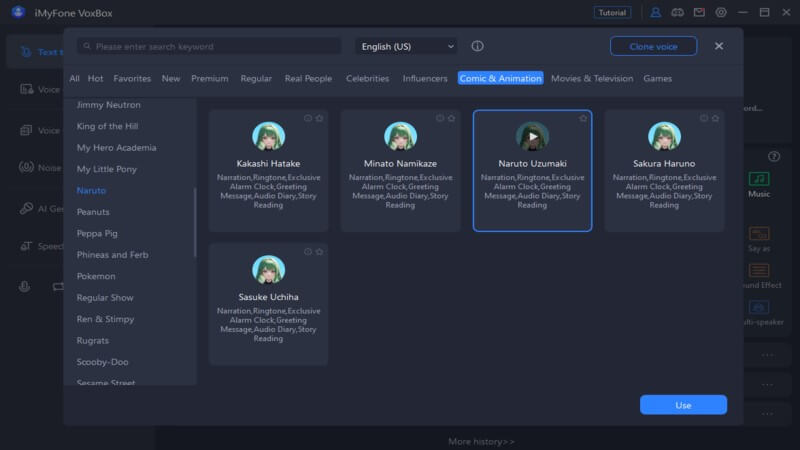The width and height of the screenshot is (800, 450).
Task: Focus the search keyword field
Action: (x=209, y=46)
